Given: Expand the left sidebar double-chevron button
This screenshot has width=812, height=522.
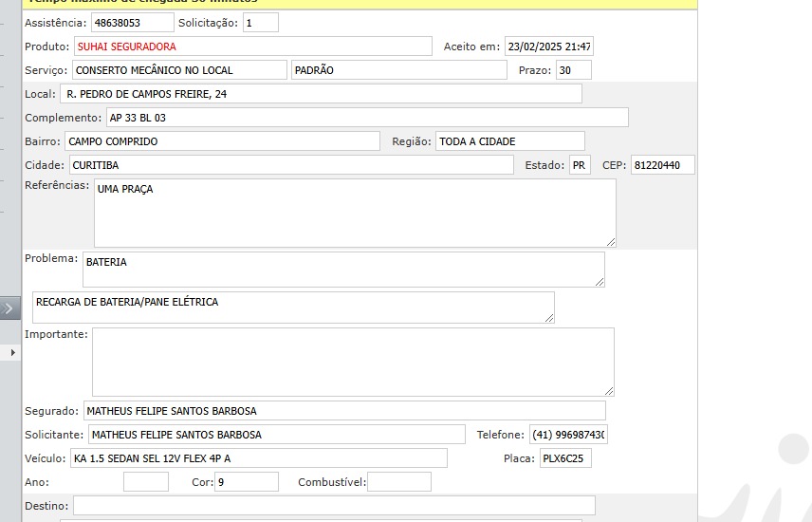Looking at the screenshot, I should [x=9, y=308].
